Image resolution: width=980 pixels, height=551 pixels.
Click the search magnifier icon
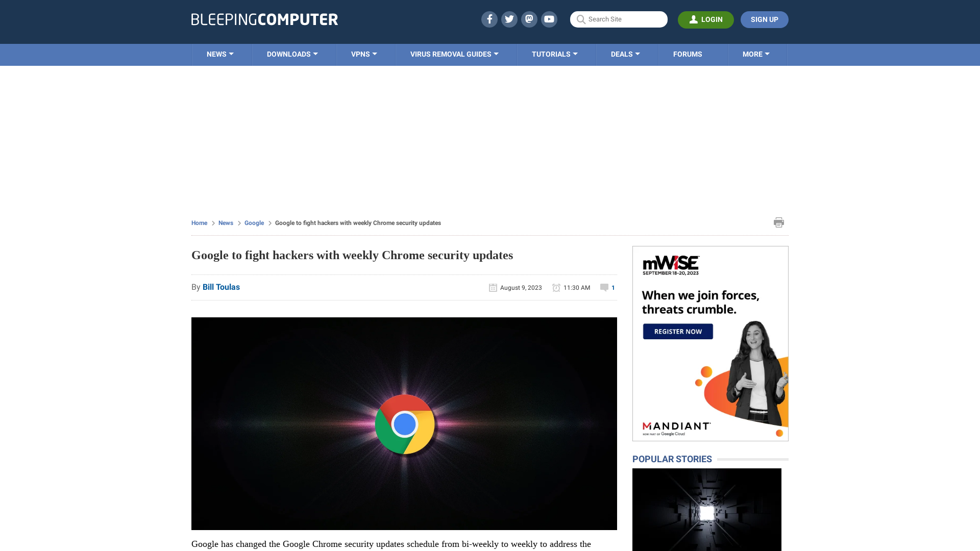(x=581, y=19)
